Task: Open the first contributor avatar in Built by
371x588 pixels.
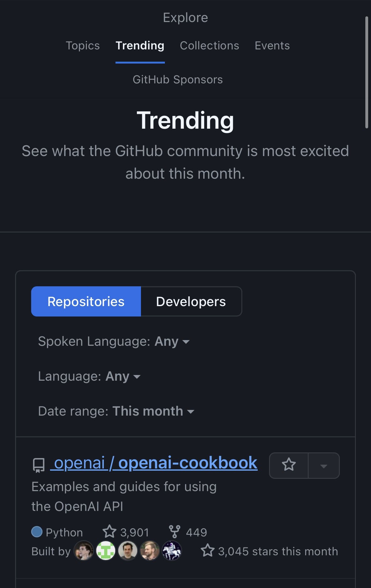Action: (84, 551)
